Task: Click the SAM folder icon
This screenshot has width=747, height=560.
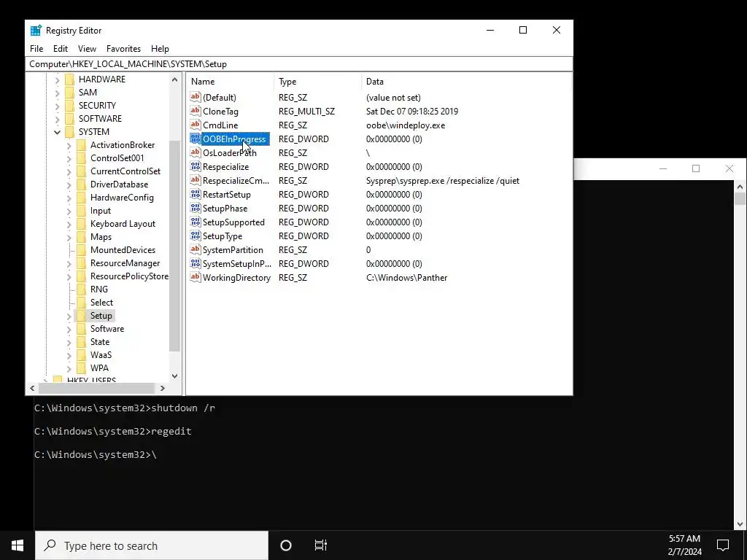Action: [69, 93]
